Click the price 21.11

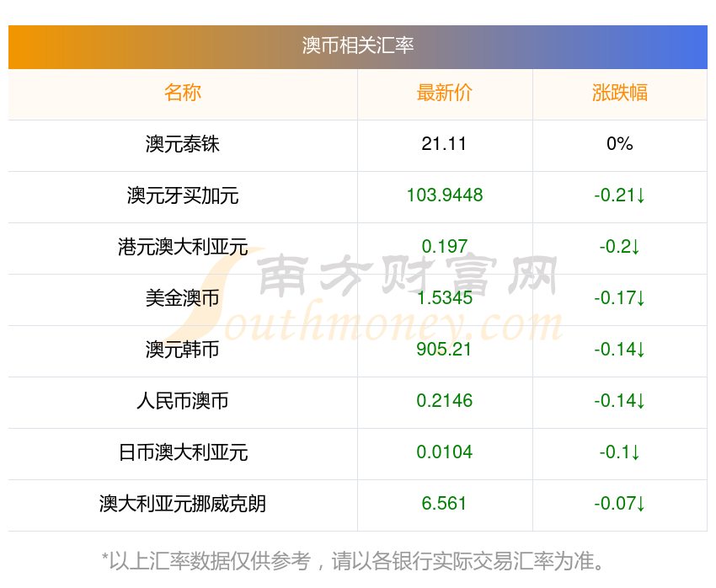pyautogui.click(x=444, y=144)
